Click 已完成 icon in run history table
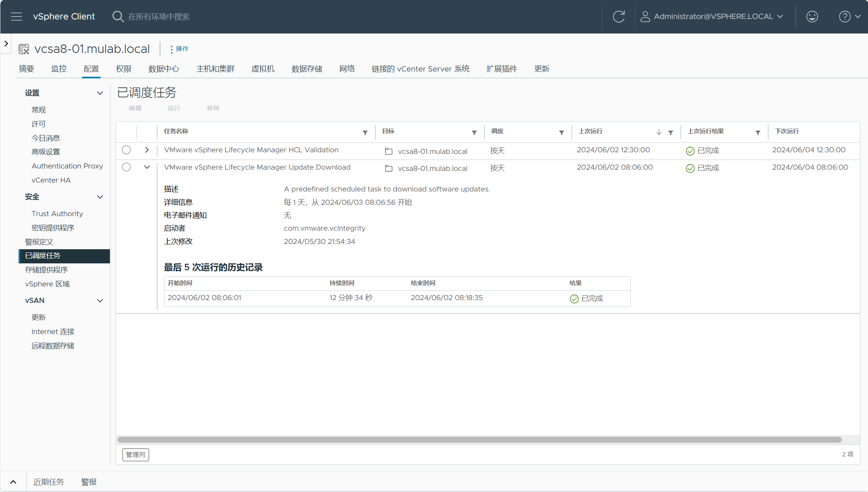Screen dimensions: 868x492 (x=574, y=299)
